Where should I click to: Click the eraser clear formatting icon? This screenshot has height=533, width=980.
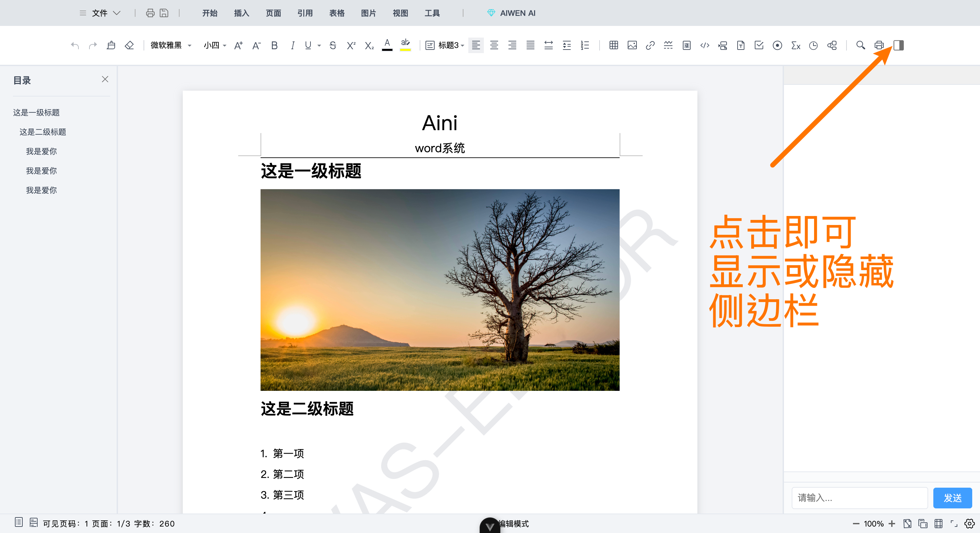[129, 45]
